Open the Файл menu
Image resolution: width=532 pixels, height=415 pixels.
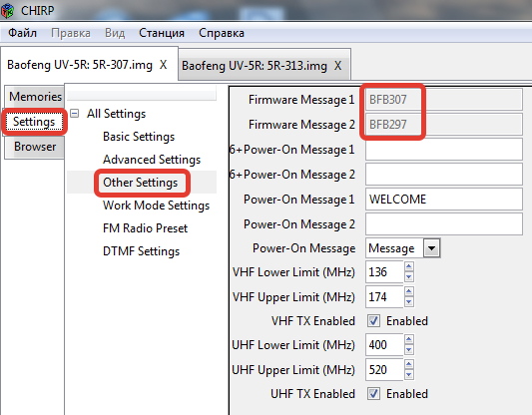click(x=22, y=33)
